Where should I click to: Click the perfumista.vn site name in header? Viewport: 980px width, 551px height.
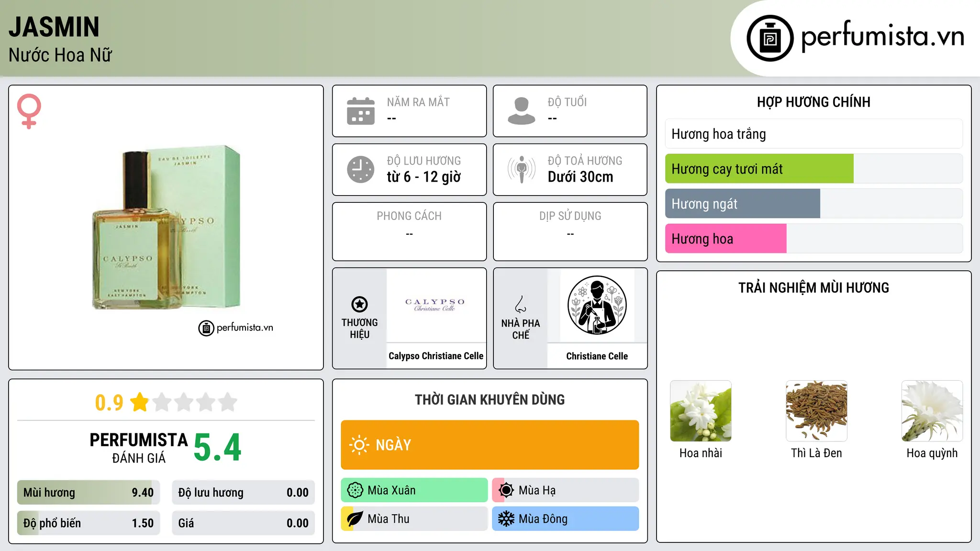point(883,36)
